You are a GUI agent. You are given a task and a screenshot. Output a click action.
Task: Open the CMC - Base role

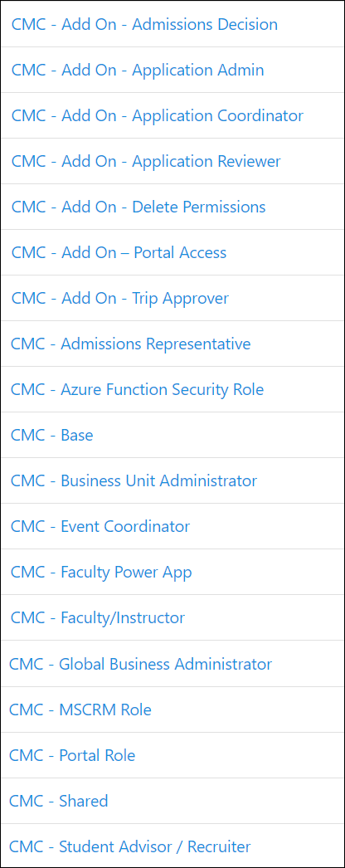click(x=52, y=435)
